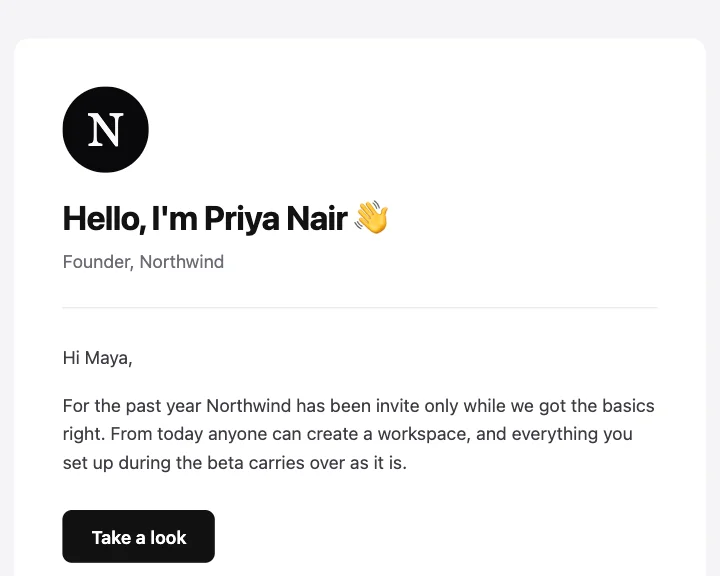The image size is (720, 576).
Task: Click the phrase carries over as it is
Action: click(327, 463)
